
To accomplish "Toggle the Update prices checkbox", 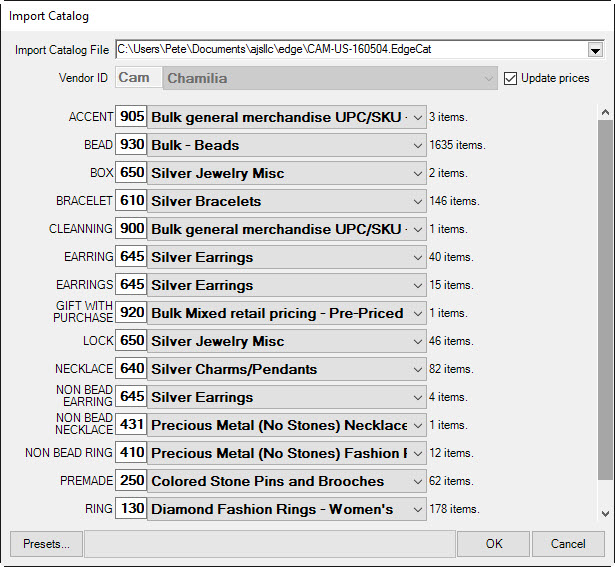I will pos(511,78).
